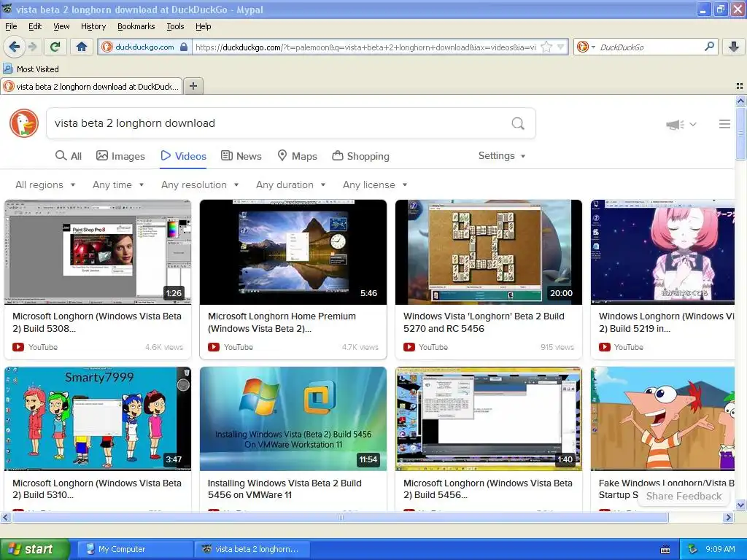Open Mahjong video thumbnail (20:00)

pyautogui.click(x=488, y=252)
